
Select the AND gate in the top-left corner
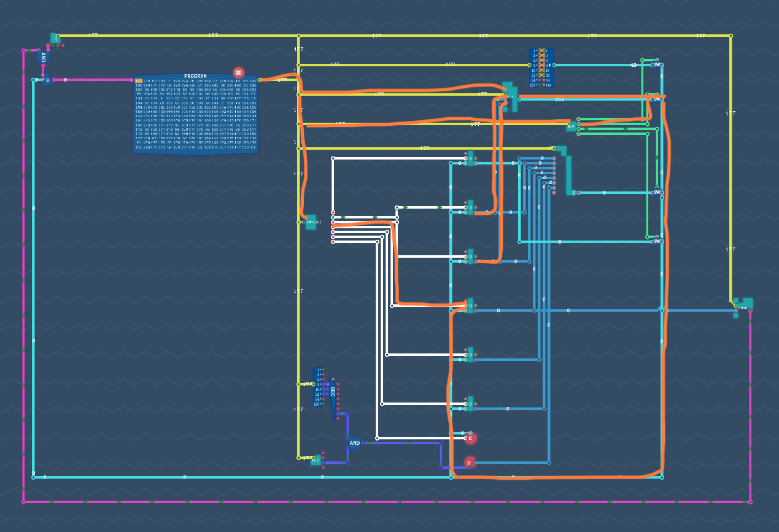(43, 57)
